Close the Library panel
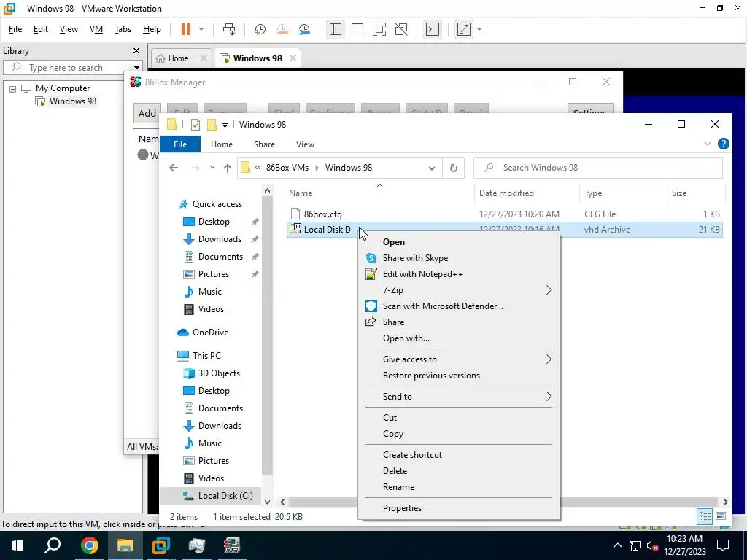The image size is (747, 560). 136,50
